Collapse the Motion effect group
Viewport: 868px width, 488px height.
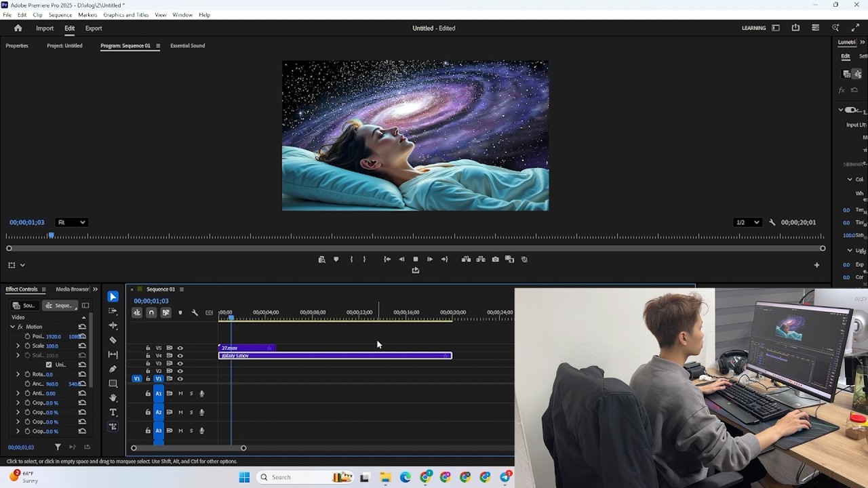pos(12,327)
